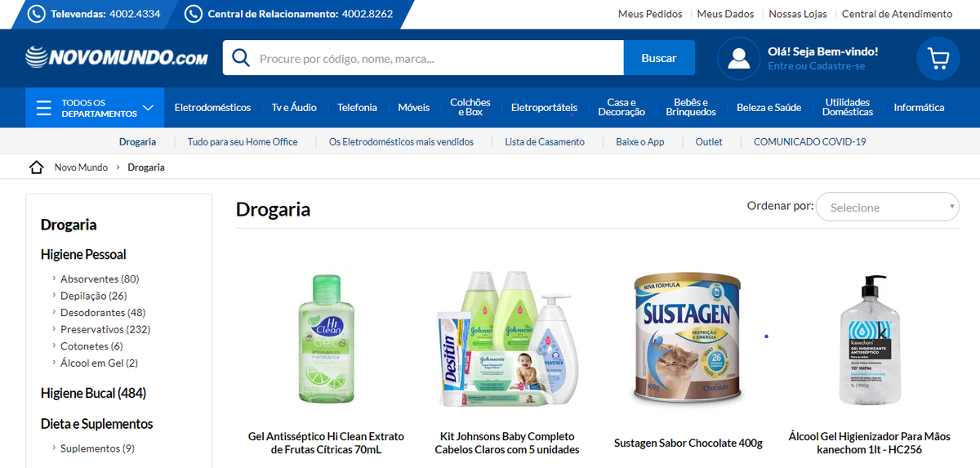Expand the Absorventes (80) category
This screenshot has width=980, height=468.
[100, 279]
